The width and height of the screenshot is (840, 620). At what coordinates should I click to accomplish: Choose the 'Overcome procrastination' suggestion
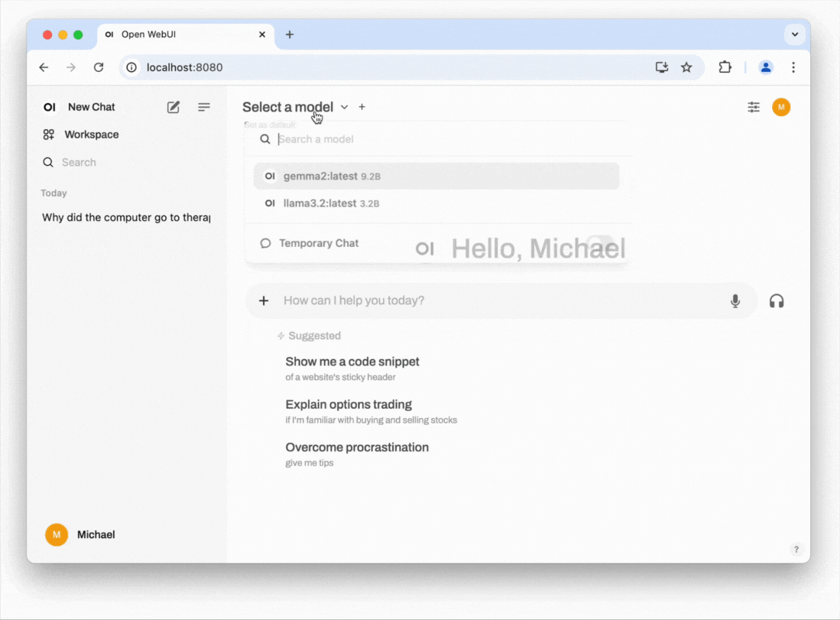[357, 454]
